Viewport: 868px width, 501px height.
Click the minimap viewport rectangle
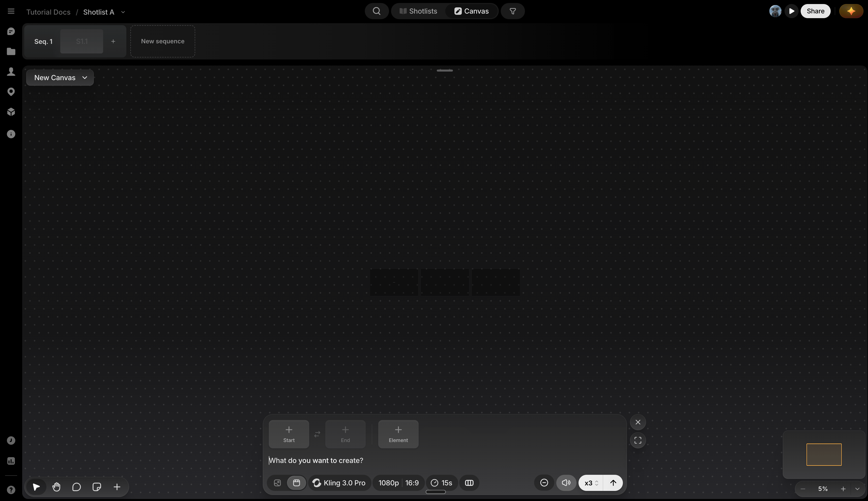click(824, 455)
